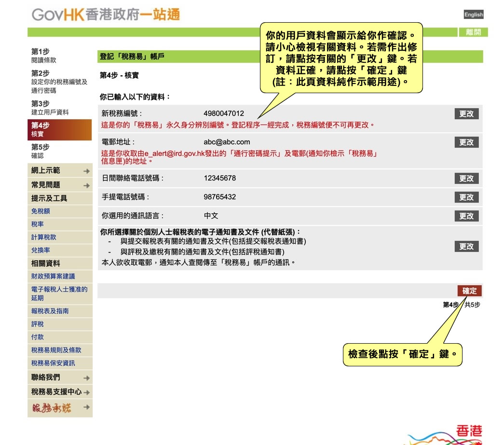Image resolution: width=504 pixels, height=445 pixels.
Task: Click 更改 button for 你選用的通訊語言
Action: pos(466,216)
